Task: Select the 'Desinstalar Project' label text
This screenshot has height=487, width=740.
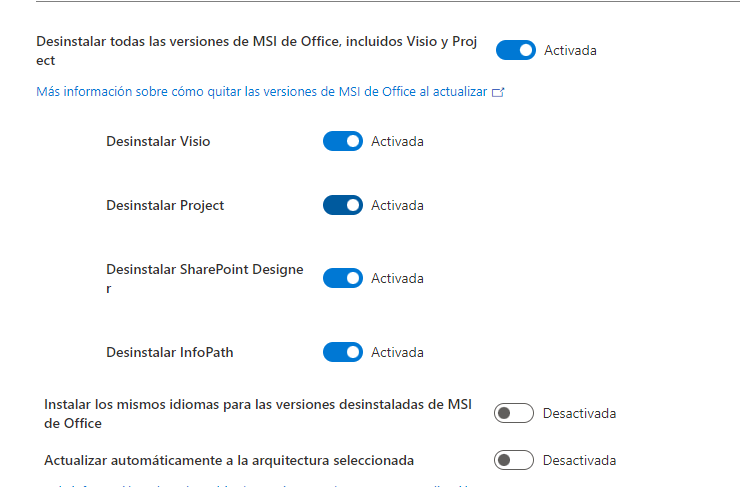Action: pyautogui.click(x=165, y=206)
